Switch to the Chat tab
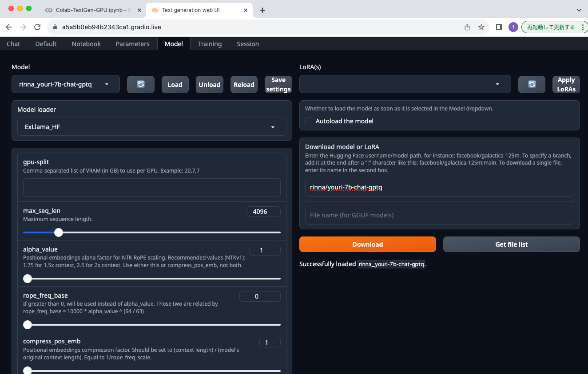The height and width of the screenshot is (374, 588). point(13,43)
